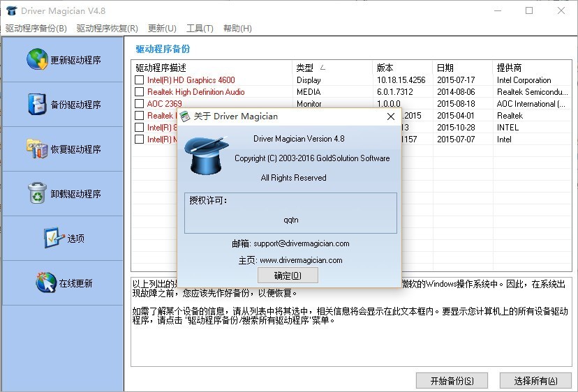
Task: Click the 恢复驱动程序 sidebar label
Action: pos(75,149)
